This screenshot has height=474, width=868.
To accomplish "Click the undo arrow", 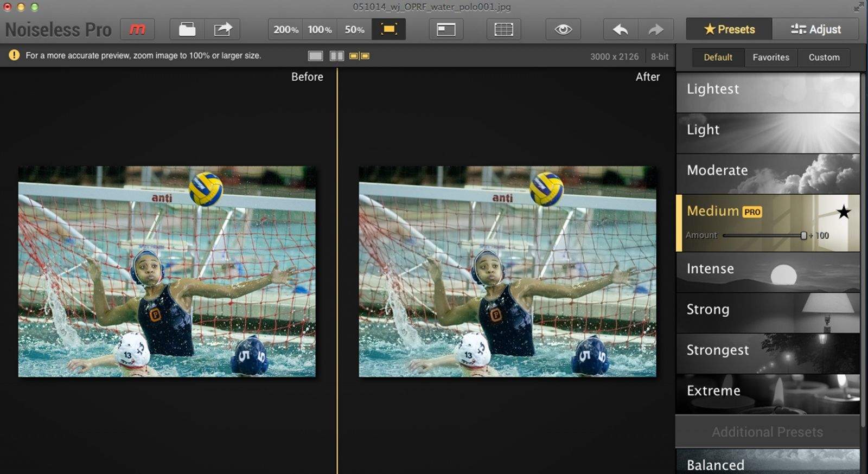I will pos(621,29).
